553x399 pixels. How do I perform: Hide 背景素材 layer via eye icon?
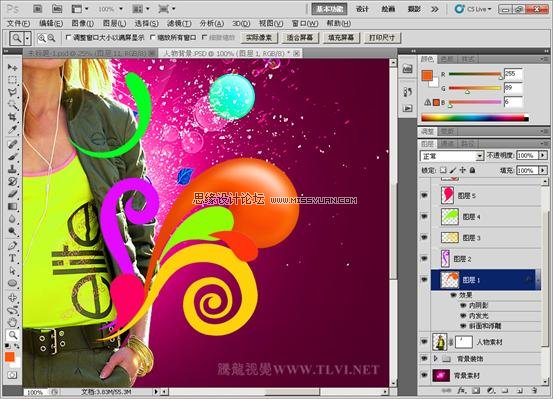click(x=424, y=375)
